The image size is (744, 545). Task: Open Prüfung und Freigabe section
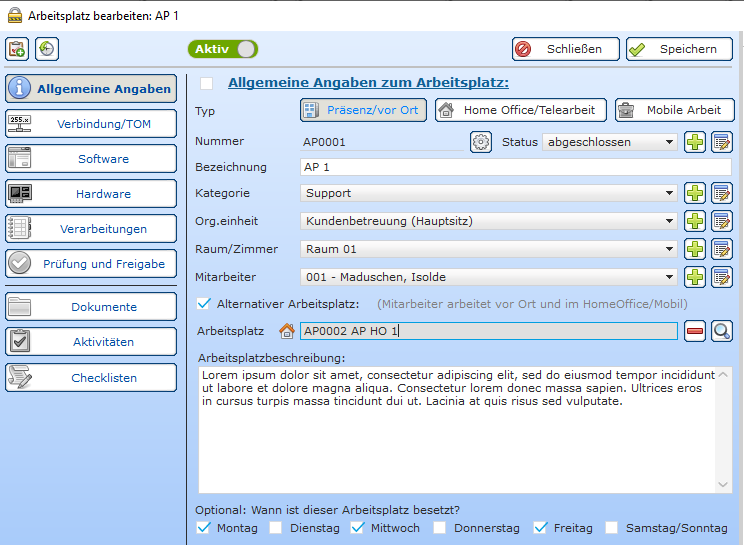tap(91, 264)
